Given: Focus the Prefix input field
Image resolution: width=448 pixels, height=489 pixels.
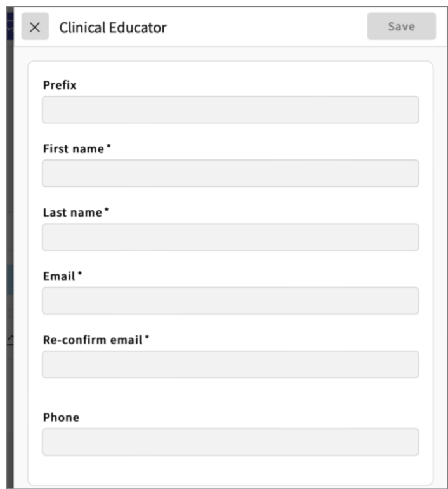Looking at the screenshot, I should pos(230,109).
